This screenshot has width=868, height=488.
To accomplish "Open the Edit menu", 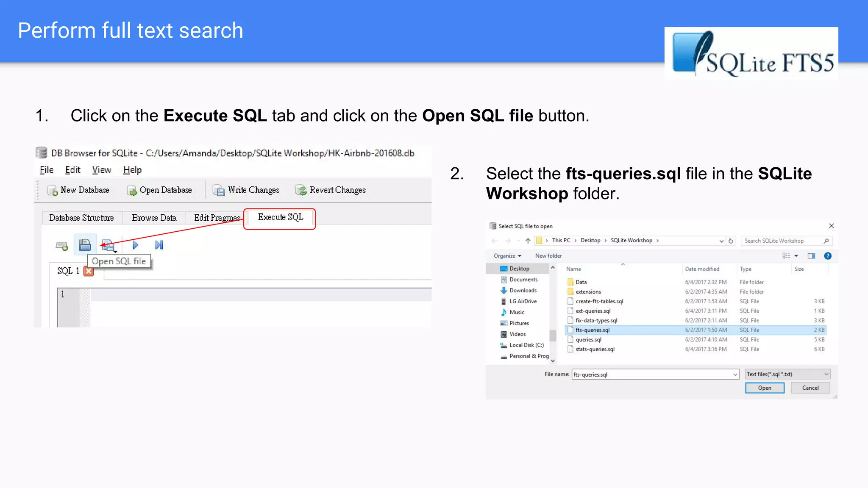I will tap(72, 170).
